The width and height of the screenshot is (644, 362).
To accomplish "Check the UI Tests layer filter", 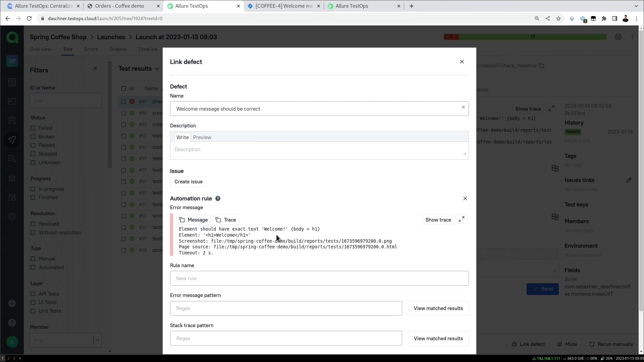I will [x=33, y=302].
